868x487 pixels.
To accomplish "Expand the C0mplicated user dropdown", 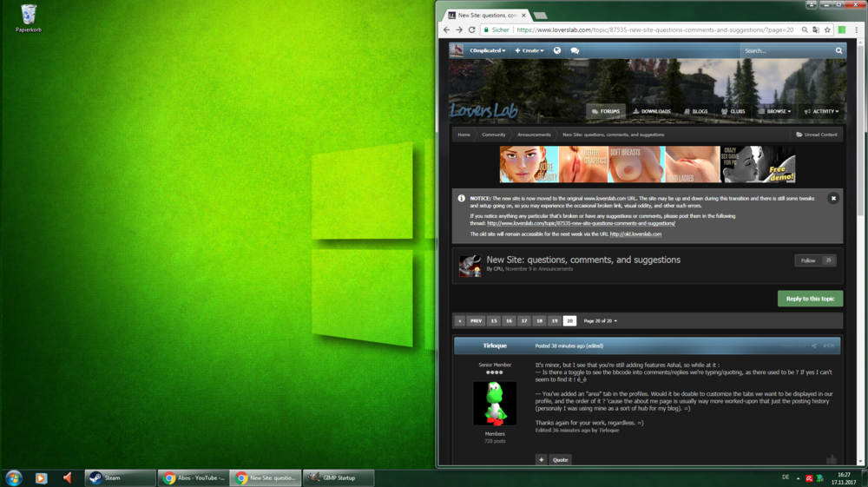I will tap(487, 50).
